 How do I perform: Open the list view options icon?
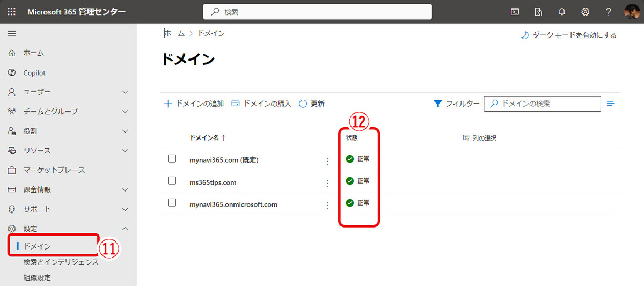tap(610, 104)
